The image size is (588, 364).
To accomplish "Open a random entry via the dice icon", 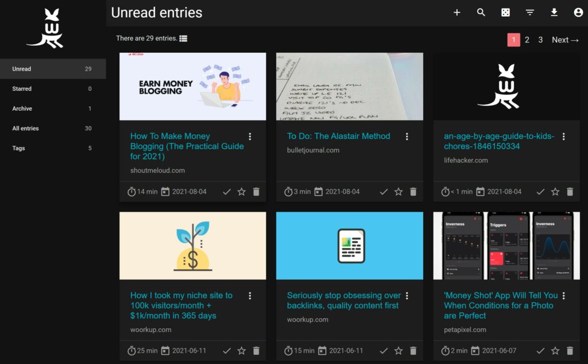I will pos(505,11).
